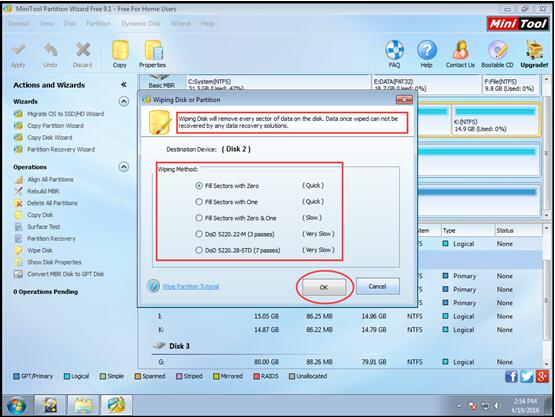Select Fill Sectors with Zero & One
This screenshot has width=555, height=417.
click(236, 218)
